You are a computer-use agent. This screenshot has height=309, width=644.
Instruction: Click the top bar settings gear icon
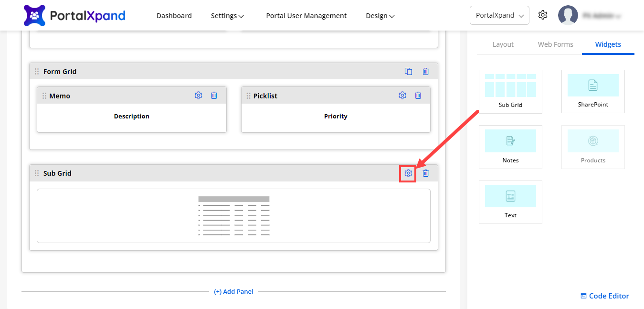pos(542,15)
